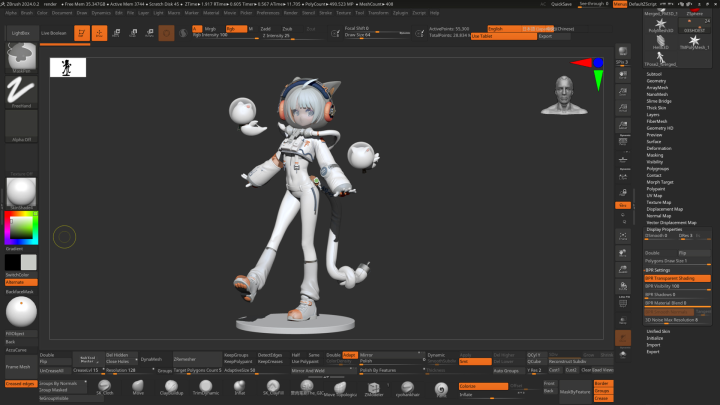
Task: Click the LightBox button
Action: click(x=21, y=33)
